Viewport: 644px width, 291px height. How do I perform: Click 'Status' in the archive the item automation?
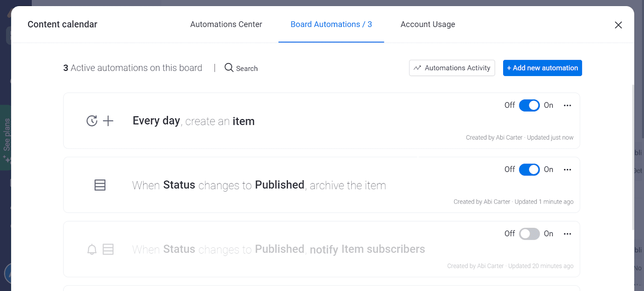[179, 185]
